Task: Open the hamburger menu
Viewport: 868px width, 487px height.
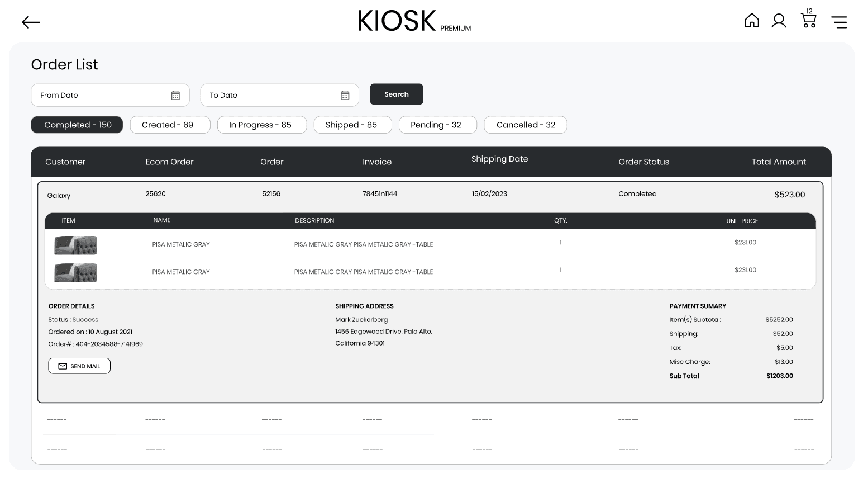Action: point(838,22)
